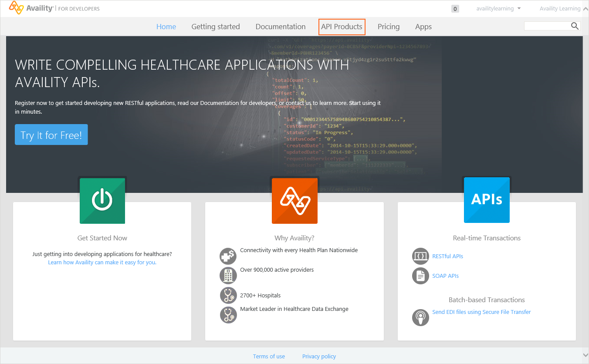Image resolution: width=589 pixels, height=364 pixels.
Task: Click the Over 900,000 active providers text
Action: [277, 270]
